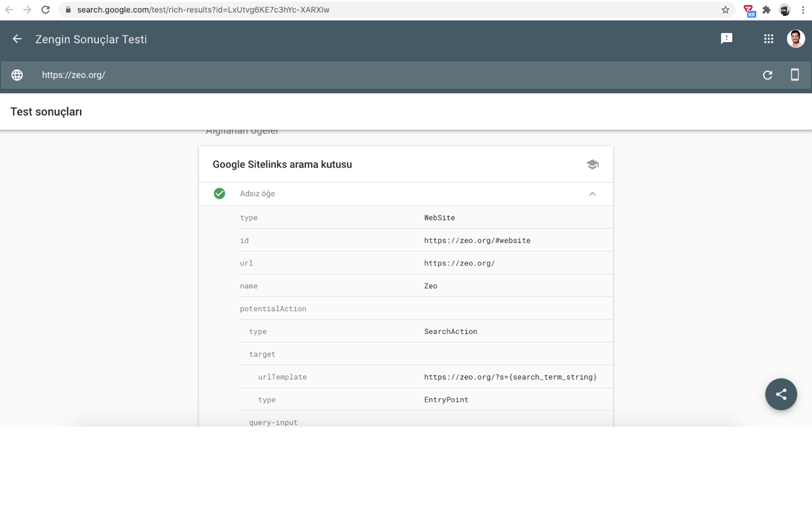The width and height of the screenshot is (812, 508).
Task: Open the Google apps grid icon
Action: (x=768, y=39)
